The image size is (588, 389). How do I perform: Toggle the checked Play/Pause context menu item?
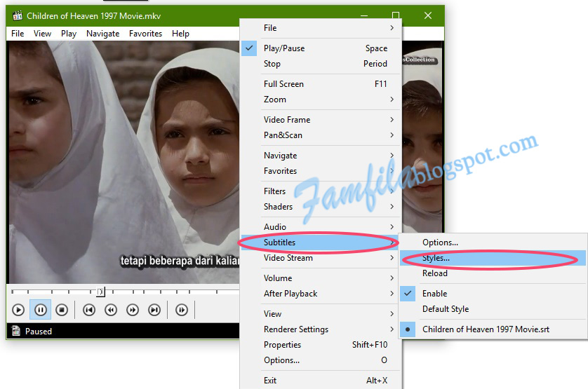(x=321, y=48)
